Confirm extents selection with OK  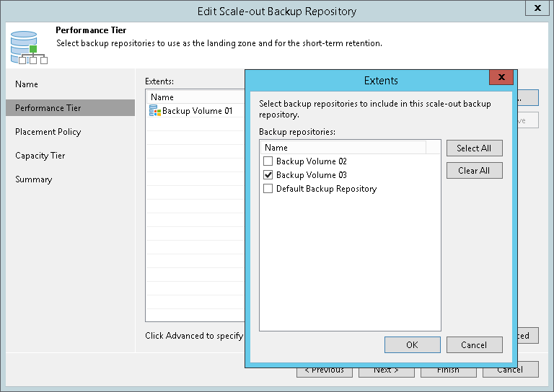click(412, 345)
